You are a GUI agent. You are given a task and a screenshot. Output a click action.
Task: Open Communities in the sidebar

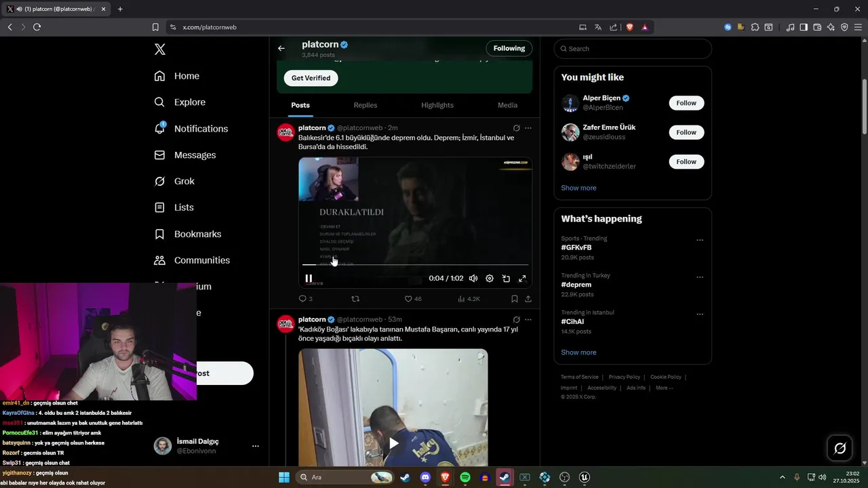193,260
